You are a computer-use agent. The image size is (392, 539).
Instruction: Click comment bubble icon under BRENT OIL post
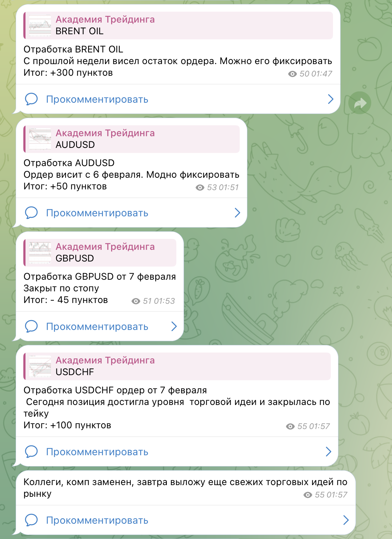coord(31,99)
